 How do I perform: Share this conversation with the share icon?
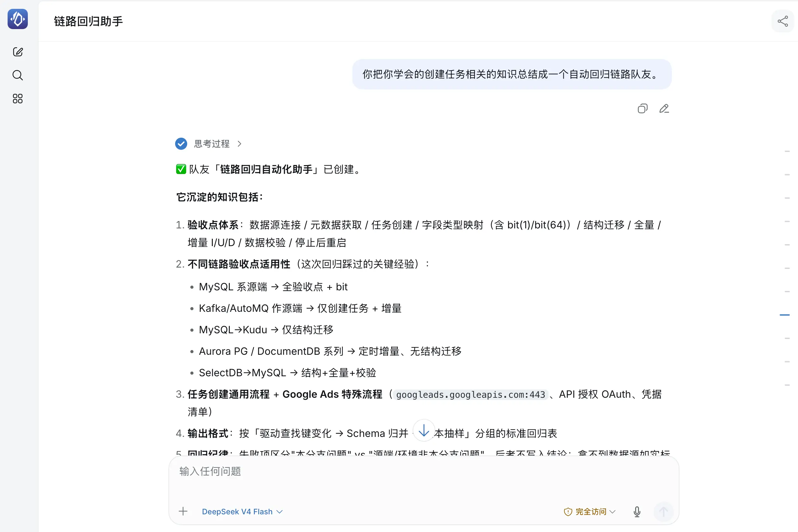783,21
